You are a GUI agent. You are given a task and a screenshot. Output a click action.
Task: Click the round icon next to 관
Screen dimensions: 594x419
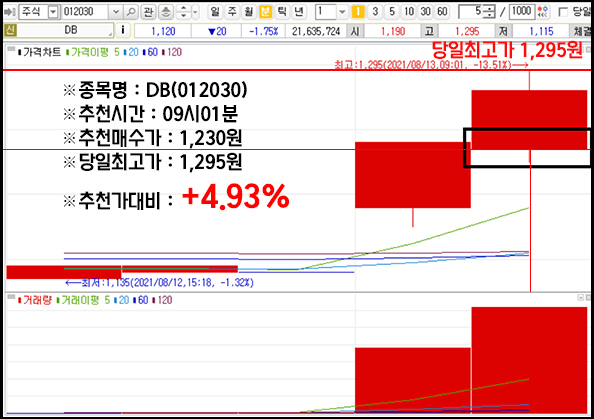click(166, 12)
